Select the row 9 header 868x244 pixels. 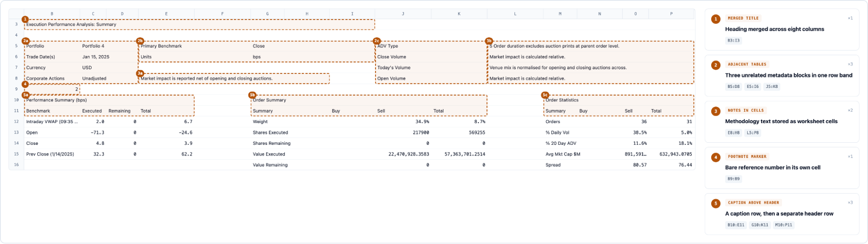17,89
